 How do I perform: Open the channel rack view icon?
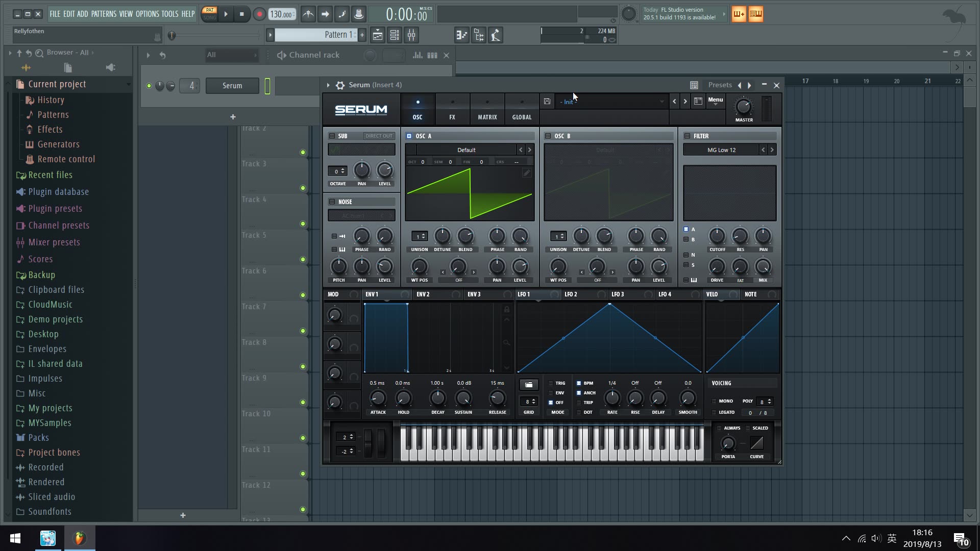[x=395, y=35]
